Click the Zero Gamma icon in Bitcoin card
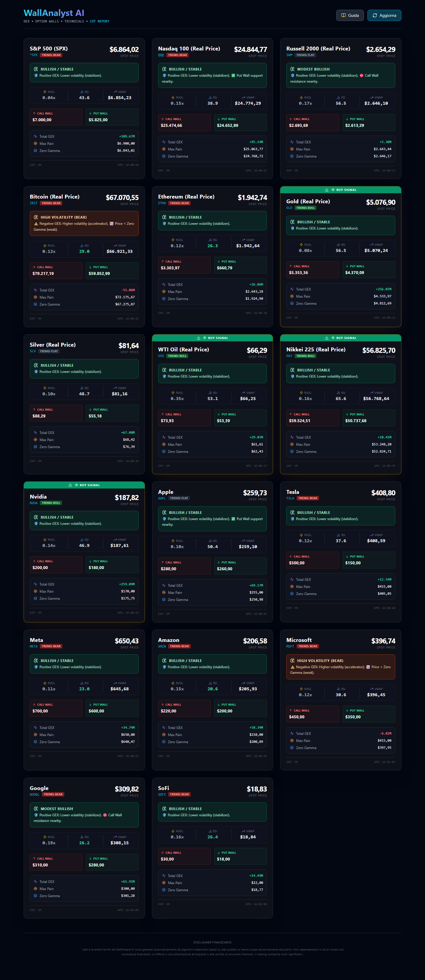This screenshot has height=980, width=425. click(x=35, y=304)
